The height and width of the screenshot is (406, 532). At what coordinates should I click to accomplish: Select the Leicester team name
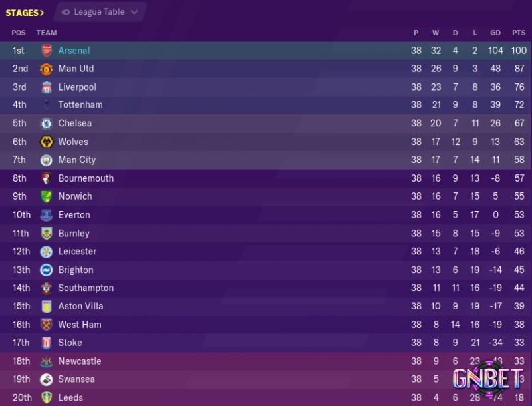(x=77, y=252)
